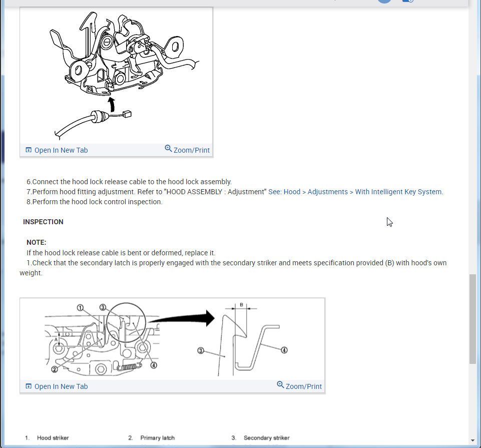Image resolution: width=481 pixels, height=448 pixels.
Task: Click the vertical scrollbar thumb
Action: click(x=472, y=319)
